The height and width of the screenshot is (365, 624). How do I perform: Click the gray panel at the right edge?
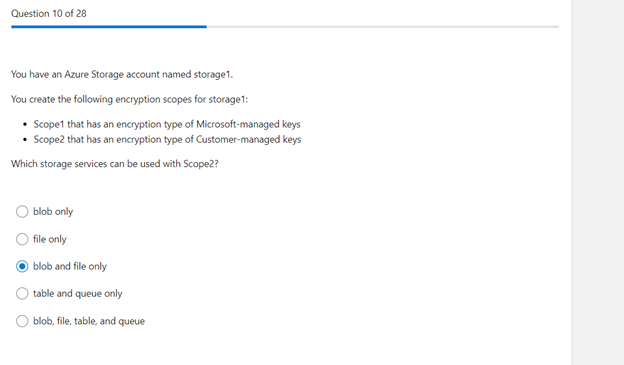pyautogui.click(x=598, y=182)
